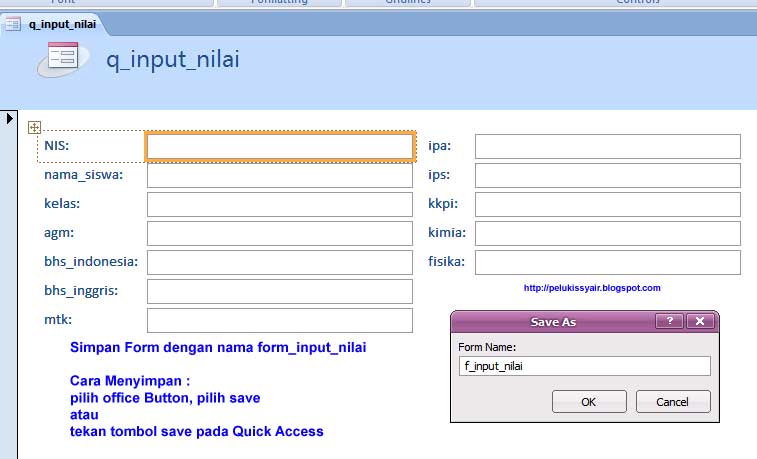Click the ips input field
Screen dimensions: 757x459
coord(608,175)
